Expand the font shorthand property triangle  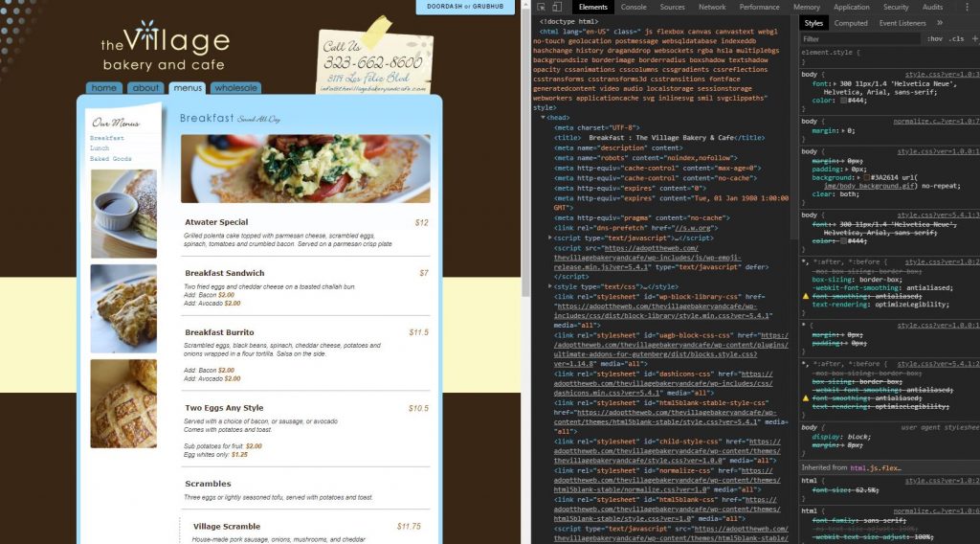835,83
